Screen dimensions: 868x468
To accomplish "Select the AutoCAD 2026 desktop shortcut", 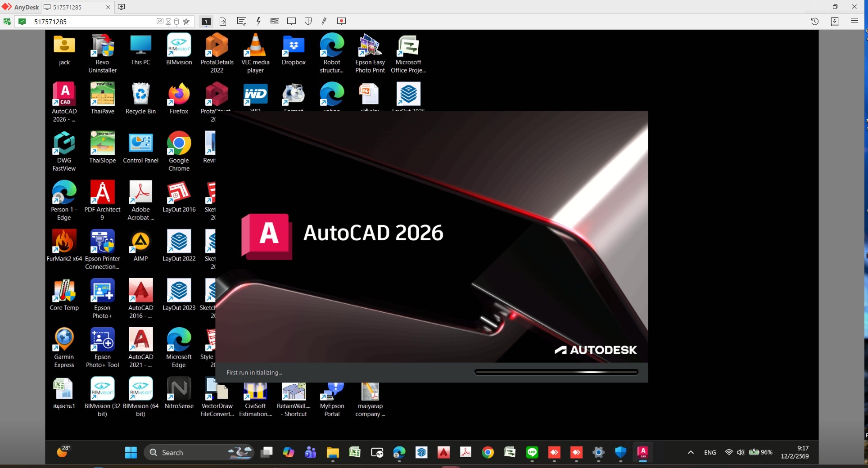I will (x=64, y=103).
